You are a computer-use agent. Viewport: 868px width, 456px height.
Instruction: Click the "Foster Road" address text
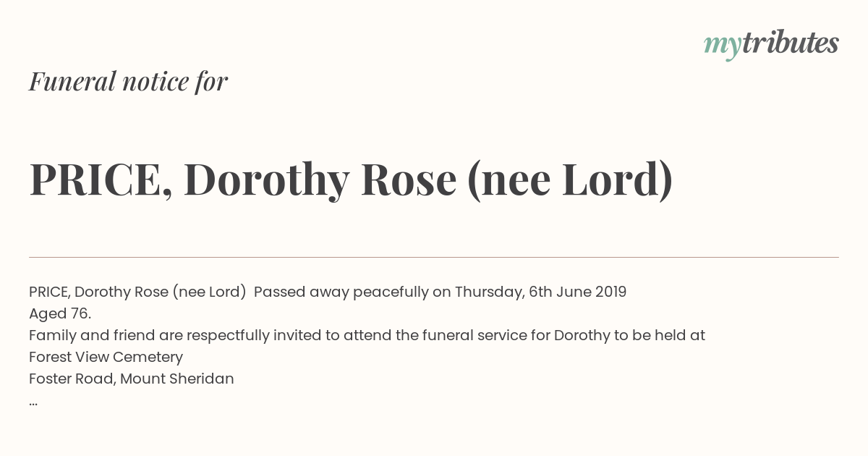tap(69, 379)
